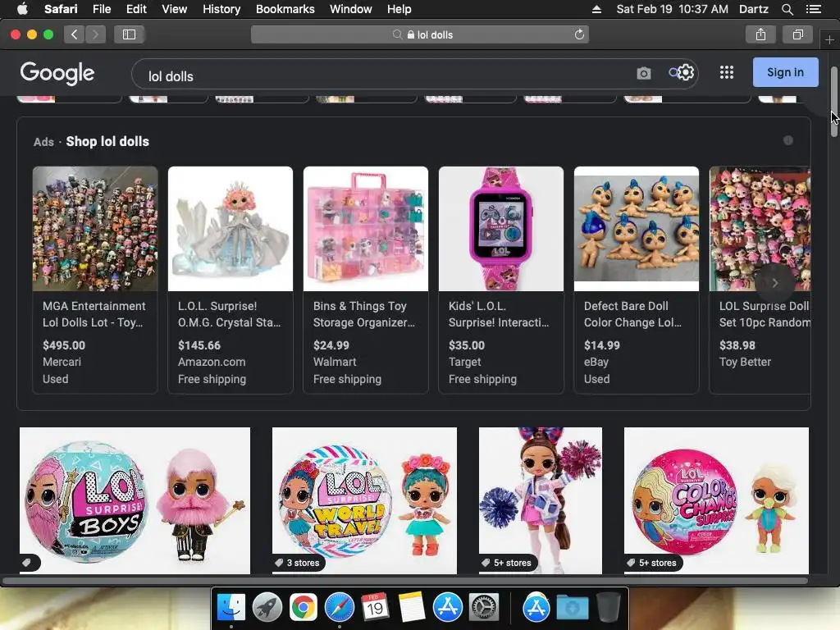The height and width of the screenshot is (630, 840).
Task: Click the Toy Better seller text
Action: click(x=745, y=362)
